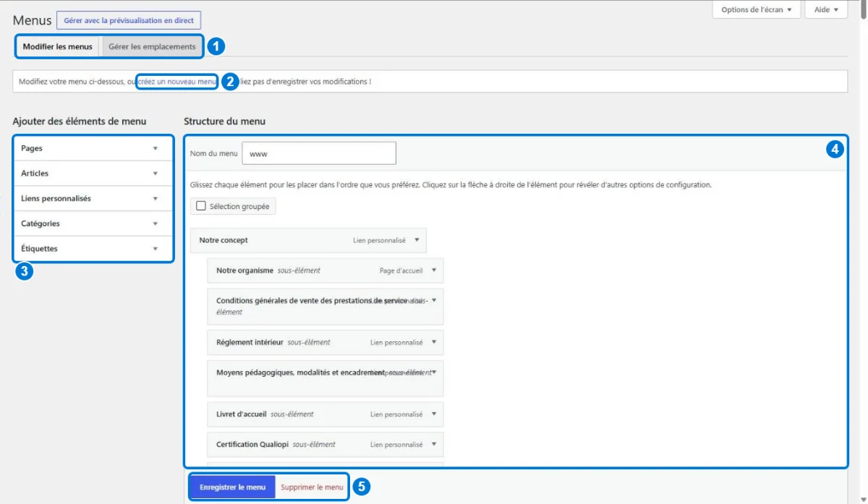This screenshot has width=868, height=504.
Task: Expand Certification Qualiopi item options arrow
Action: click(434, 445)
